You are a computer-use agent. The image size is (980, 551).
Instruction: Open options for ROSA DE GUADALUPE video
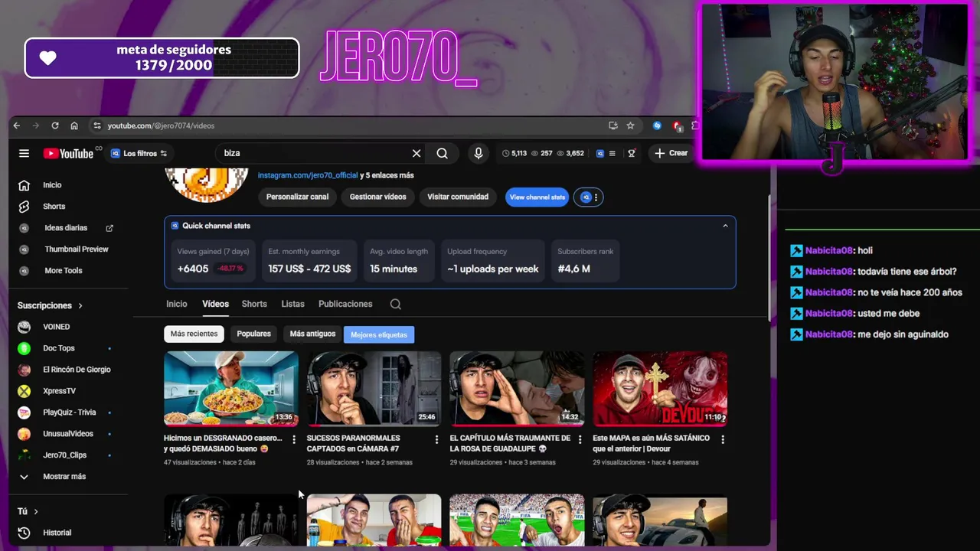[580, 439]
